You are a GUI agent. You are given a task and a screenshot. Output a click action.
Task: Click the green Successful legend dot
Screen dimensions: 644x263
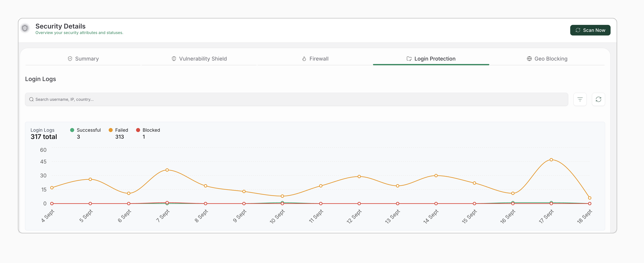click(x=72, y=130)
